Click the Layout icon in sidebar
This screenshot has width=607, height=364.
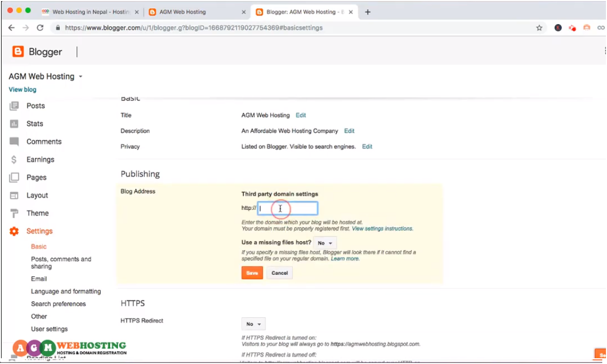coord(14,195)
